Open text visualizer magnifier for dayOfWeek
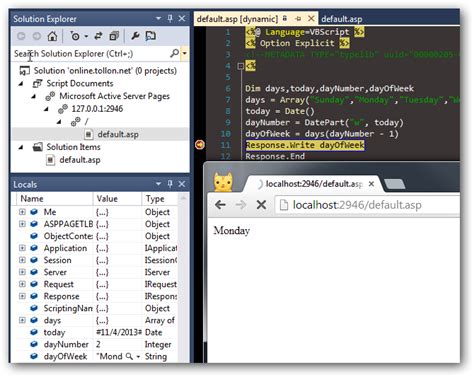Viewport: 474px width, 377px height. point(129,356)
